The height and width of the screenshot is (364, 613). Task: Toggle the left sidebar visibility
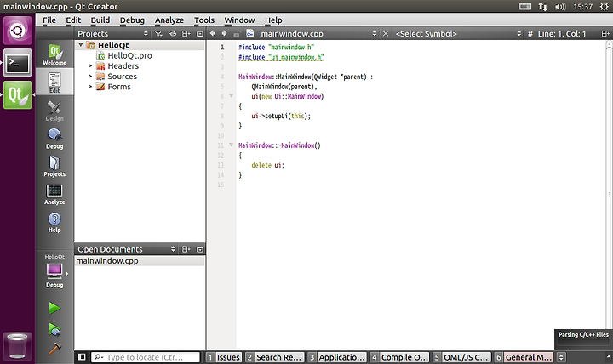click(x=82, y=357)
